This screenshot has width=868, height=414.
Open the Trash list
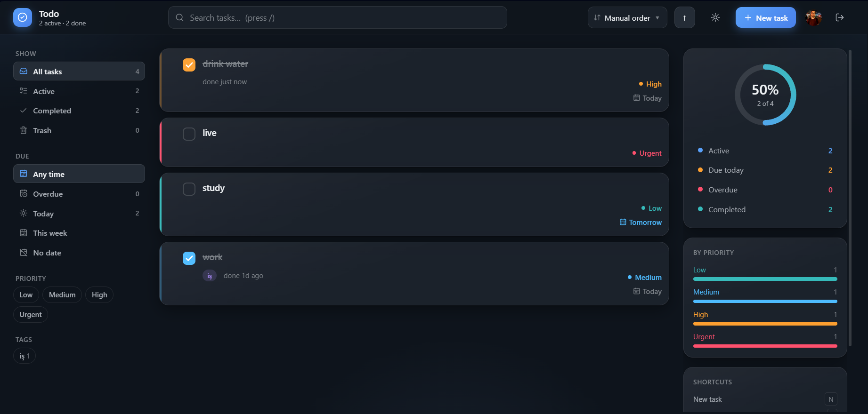79,130
